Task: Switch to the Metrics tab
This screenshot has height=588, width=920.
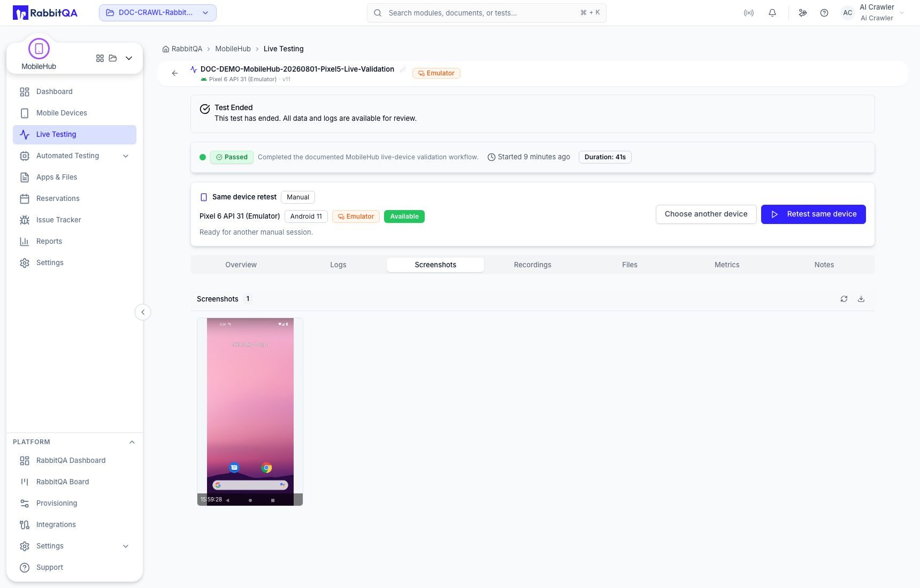Action: point(727,265)
